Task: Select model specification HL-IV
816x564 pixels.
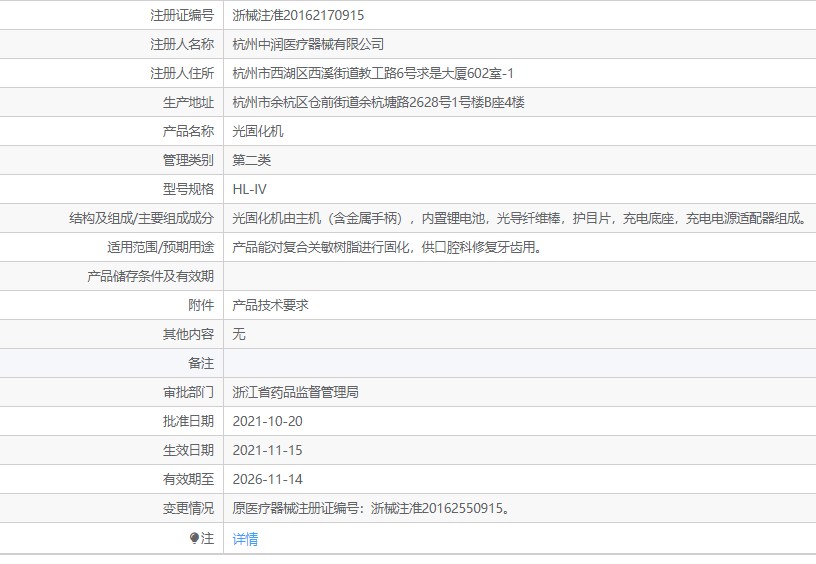Action: coord(249,189)
